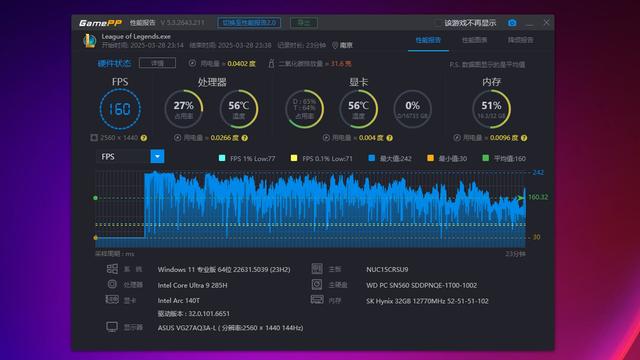
Task: Open help icon beside 2560 x 1440 resolution
Action: (144, 138)
